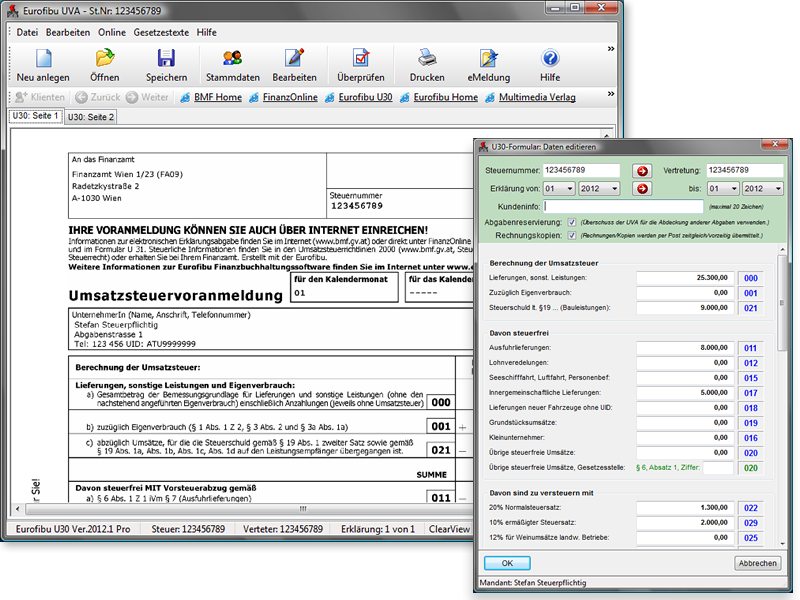Click the Gesetzesstelle Ziffer input box
This screenshot has width=800, height=600.
point(718,467)
